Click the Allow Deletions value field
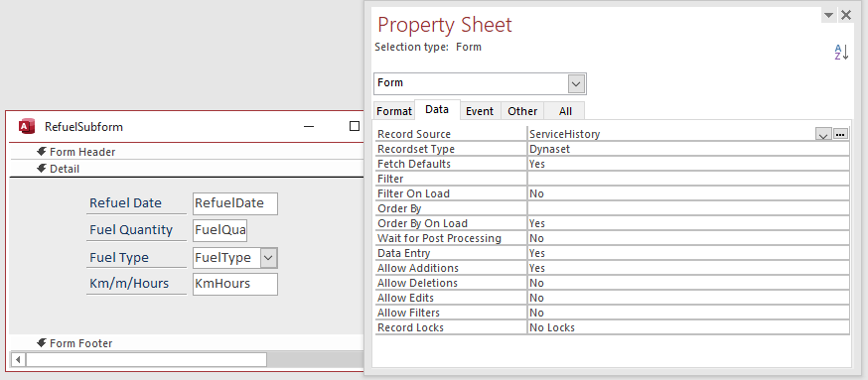 [688, 283]
